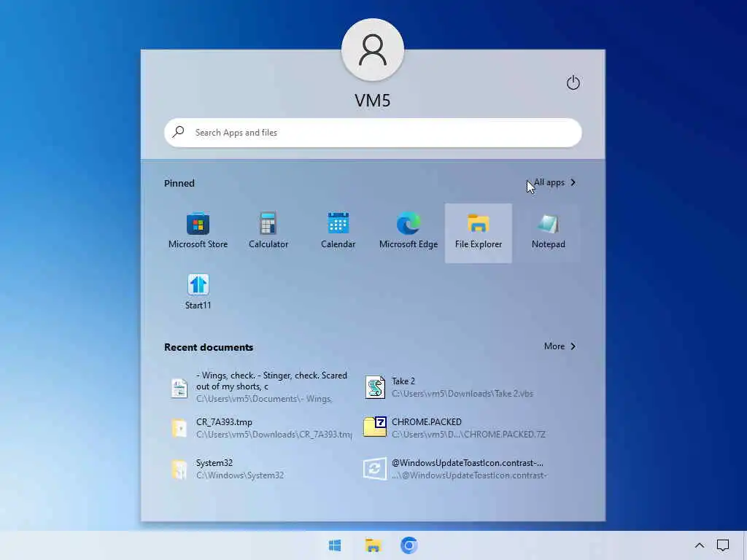Click the power button icon
This screenshot has height=560, width=747.
[x=573, y=82]
